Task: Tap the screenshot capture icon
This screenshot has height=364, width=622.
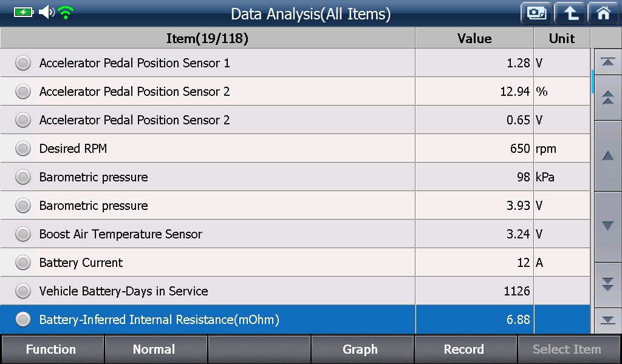Action: click(536, 13)
